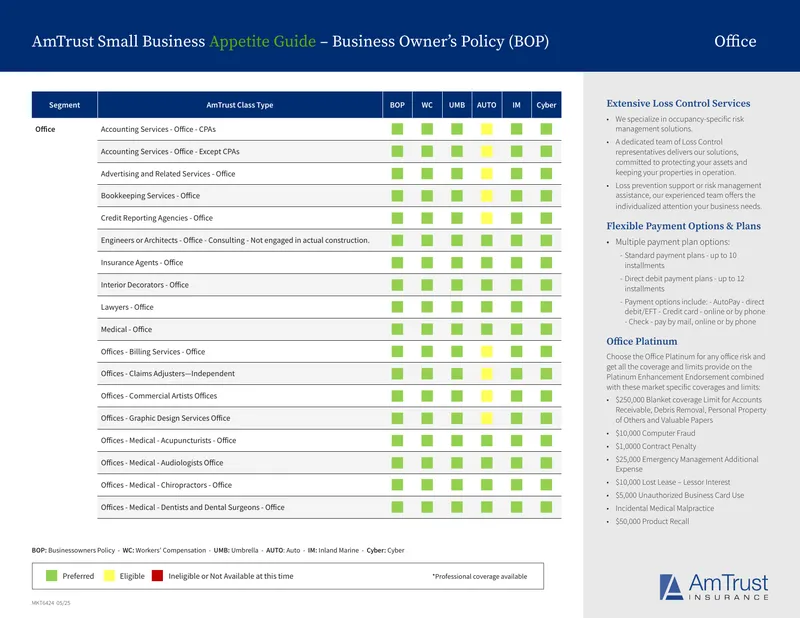
Task: Select the WC square for Offices - Billing Services
Action: [x=427, y=351]
